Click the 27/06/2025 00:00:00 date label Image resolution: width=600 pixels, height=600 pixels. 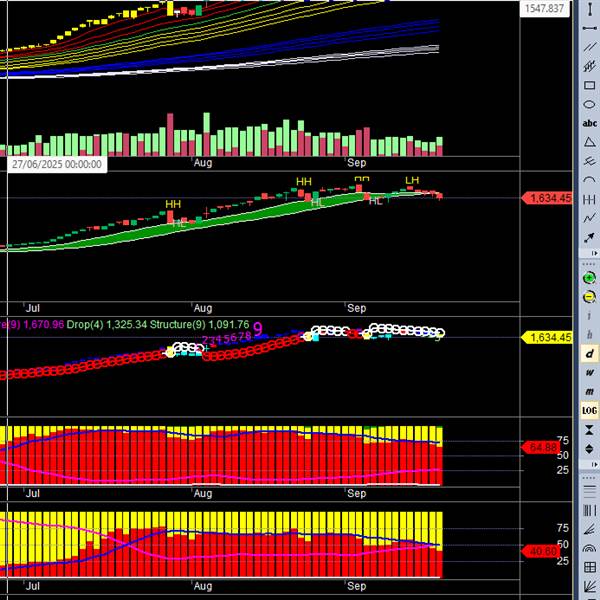click(x=57, y=165)
